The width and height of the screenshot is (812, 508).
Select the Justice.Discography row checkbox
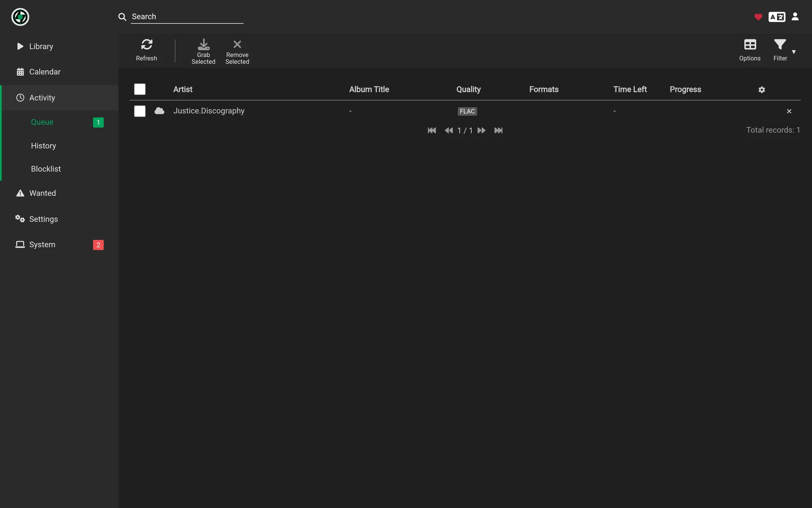pos(140,111)
